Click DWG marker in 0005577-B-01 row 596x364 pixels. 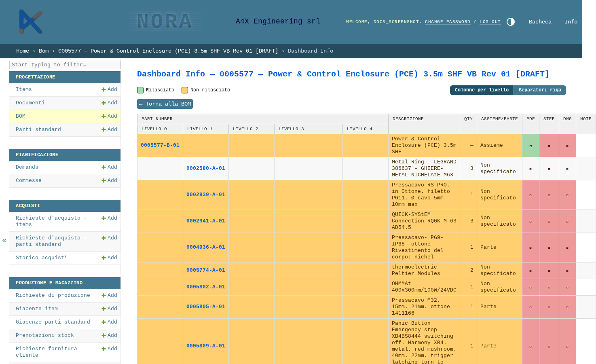[567, 146]
